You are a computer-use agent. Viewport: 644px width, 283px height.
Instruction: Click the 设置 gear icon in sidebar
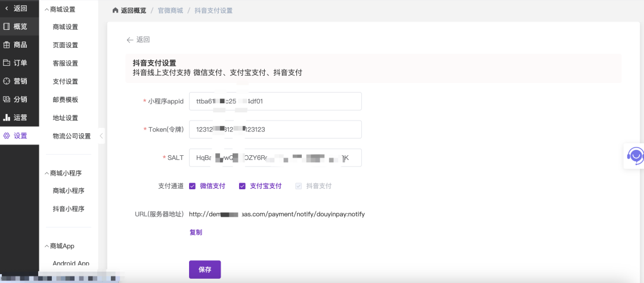pos(7,136)
